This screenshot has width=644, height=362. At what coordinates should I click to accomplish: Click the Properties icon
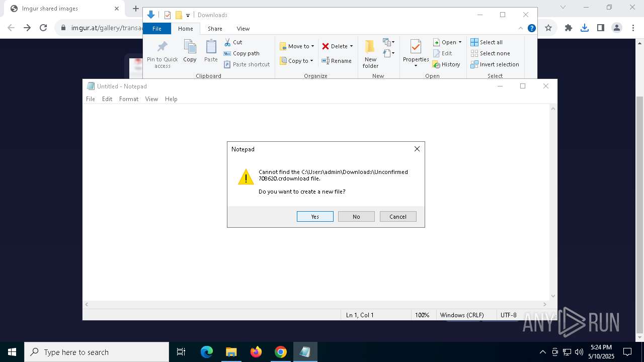[416, 48]
